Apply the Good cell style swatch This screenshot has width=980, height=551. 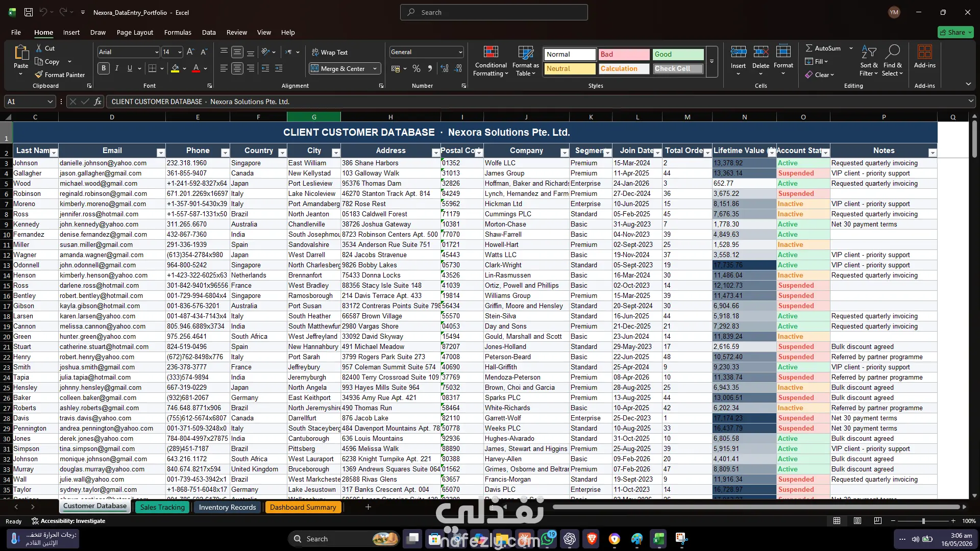678,55
